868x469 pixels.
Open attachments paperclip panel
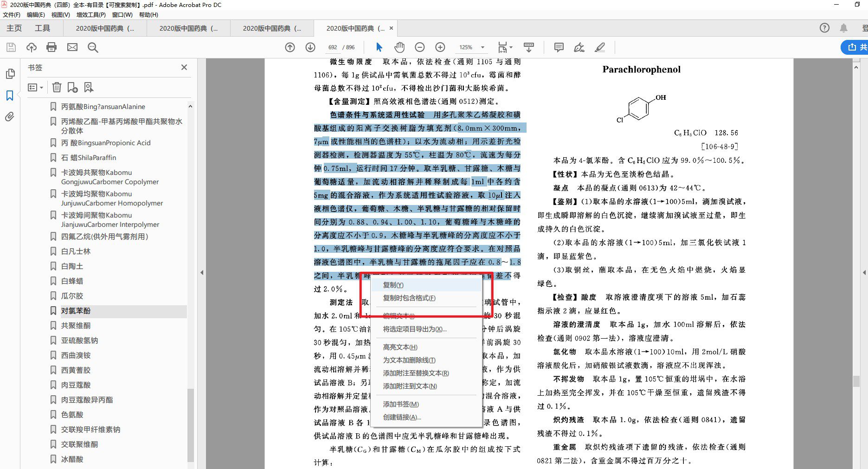point(10,116)
